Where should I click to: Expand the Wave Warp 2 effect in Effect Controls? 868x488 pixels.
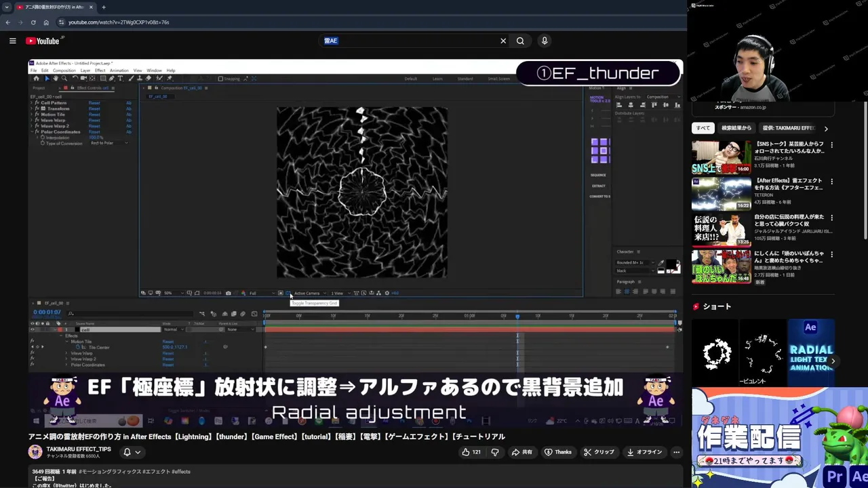(x=32, y=126)
